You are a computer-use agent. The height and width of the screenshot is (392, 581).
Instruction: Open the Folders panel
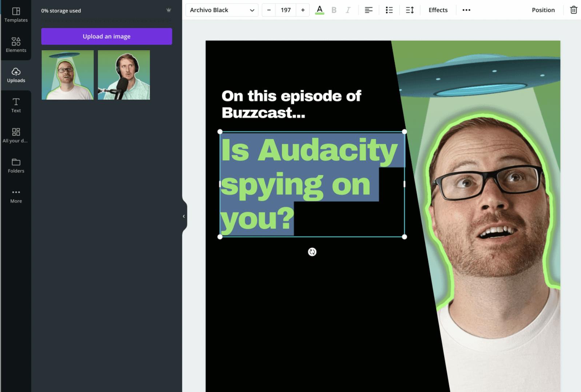[x=16, y=166]
